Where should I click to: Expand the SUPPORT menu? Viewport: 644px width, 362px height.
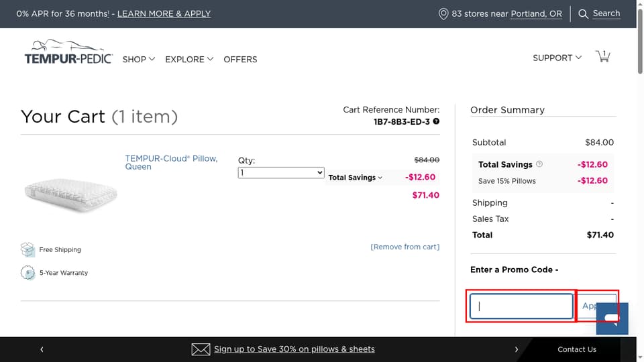pyautogui.click(x=557, y=58)
